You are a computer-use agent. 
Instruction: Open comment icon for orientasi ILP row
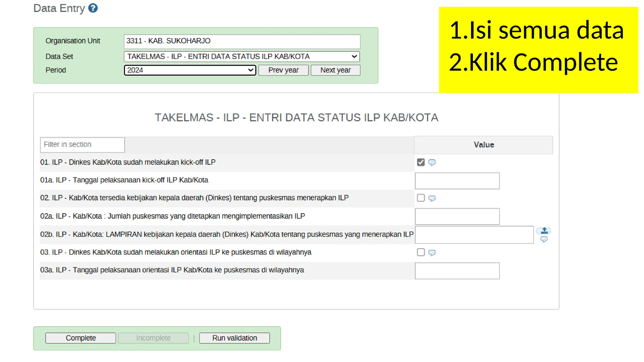[432, 253]
